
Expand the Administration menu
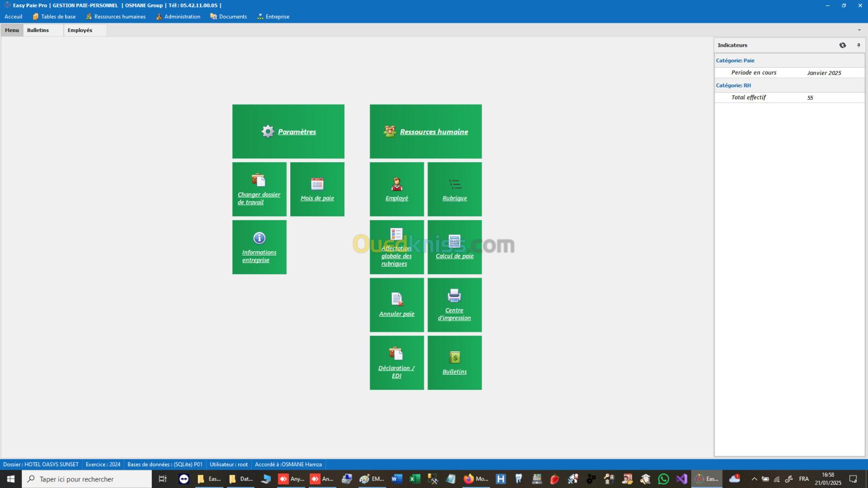(x=178, y=17)
